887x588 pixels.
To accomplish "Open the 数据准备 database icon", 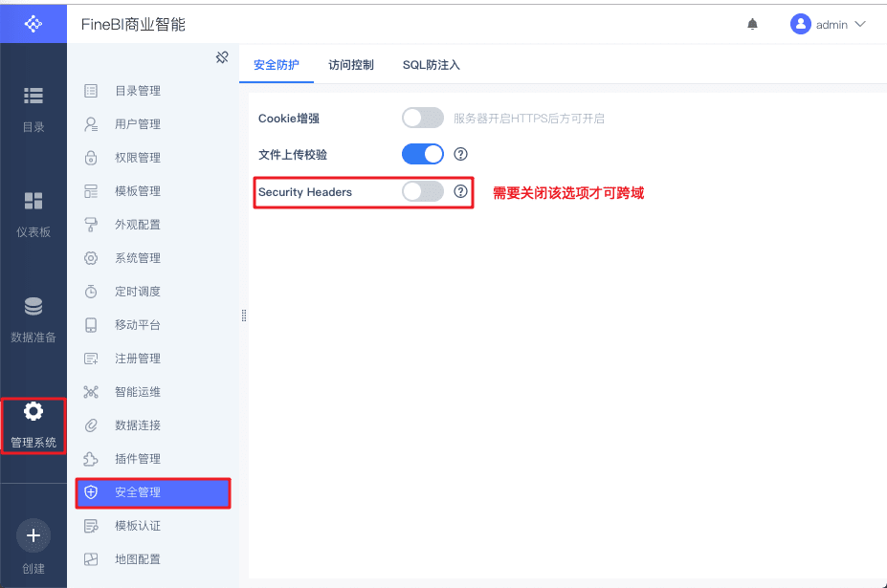I will (33, 306).
